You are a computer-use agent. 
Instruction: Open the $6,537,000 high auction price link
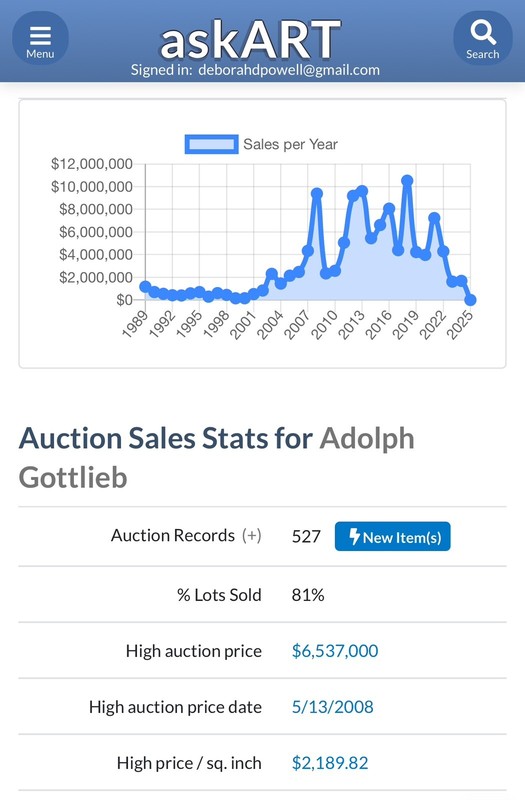point(335,651)
